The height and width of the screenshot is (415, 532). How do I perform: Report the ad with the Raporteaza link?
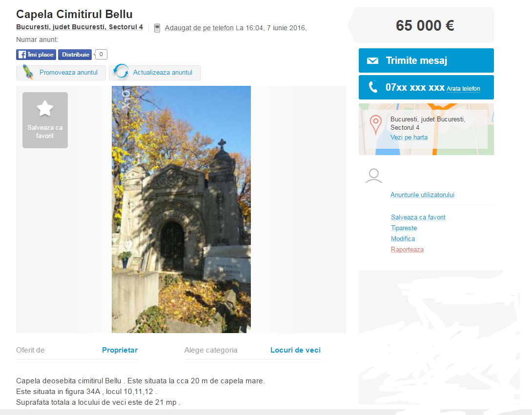tap(407, 250)
